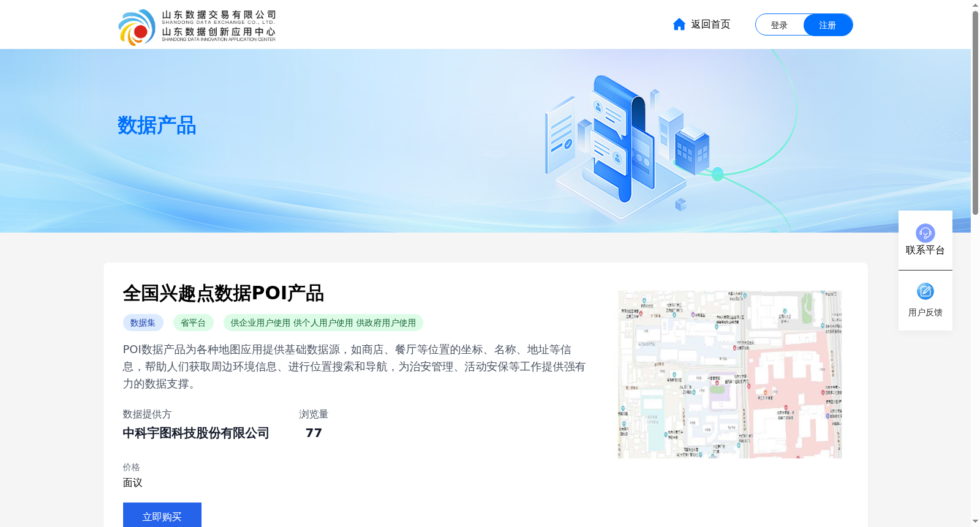Click the home icon beside 返回首页
The height and width of the screenshot is (527, 980).
[x=679, y=24]
